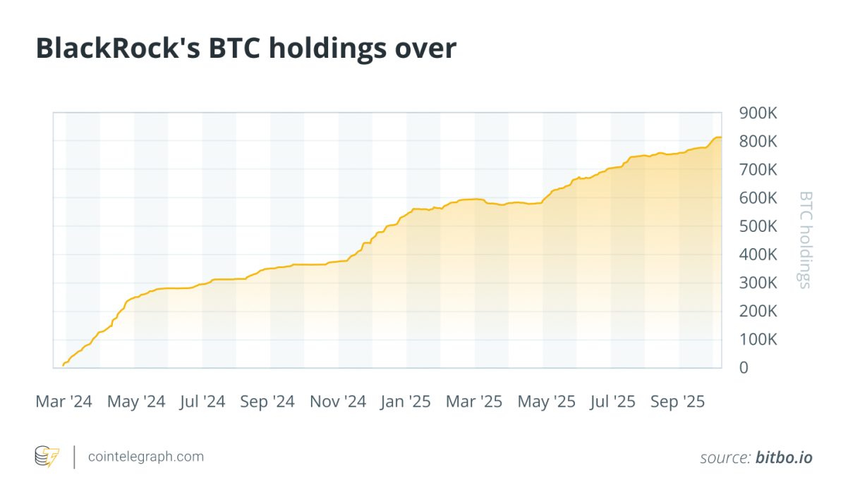Click the chart title "BlackRock's BTC holdings over"
The image size is (848, 504).
[x=246, y=48]
